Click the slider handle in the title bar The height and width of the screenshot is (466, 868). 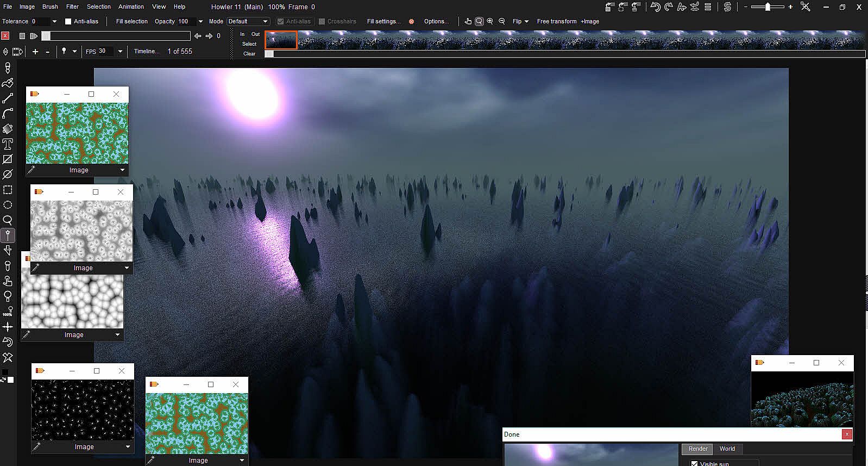tap(768, 7)
